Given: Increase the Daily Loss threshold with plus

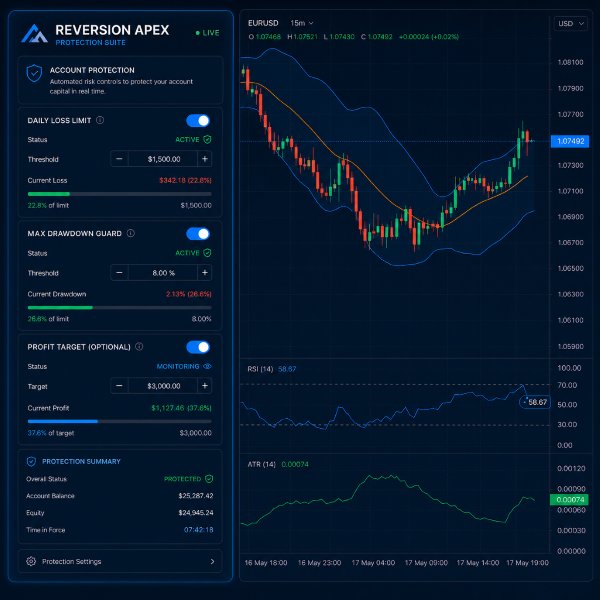Looking at the screenshot, I should [205, 159].
